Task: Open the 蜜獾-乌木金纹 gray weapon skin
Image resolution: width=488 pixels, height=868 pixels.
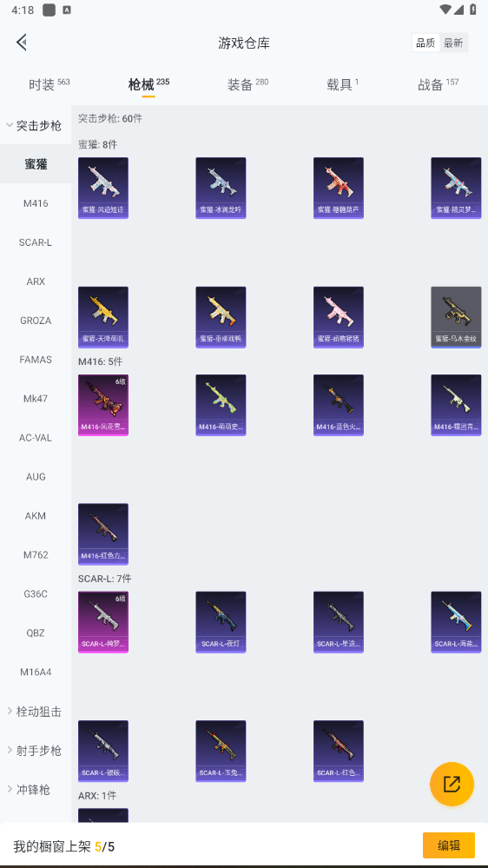Action: tap(456, 317)
